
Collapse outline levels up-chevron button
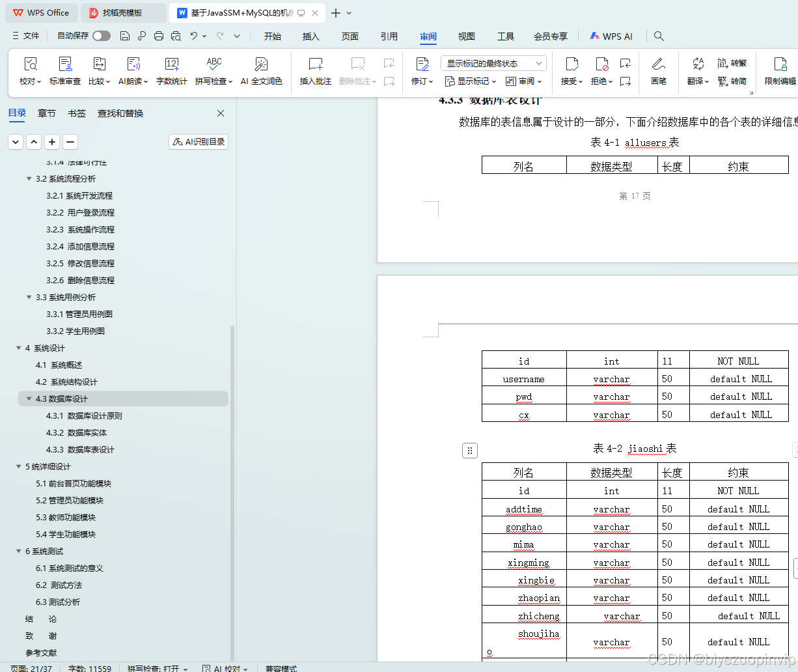pos(34,142)
